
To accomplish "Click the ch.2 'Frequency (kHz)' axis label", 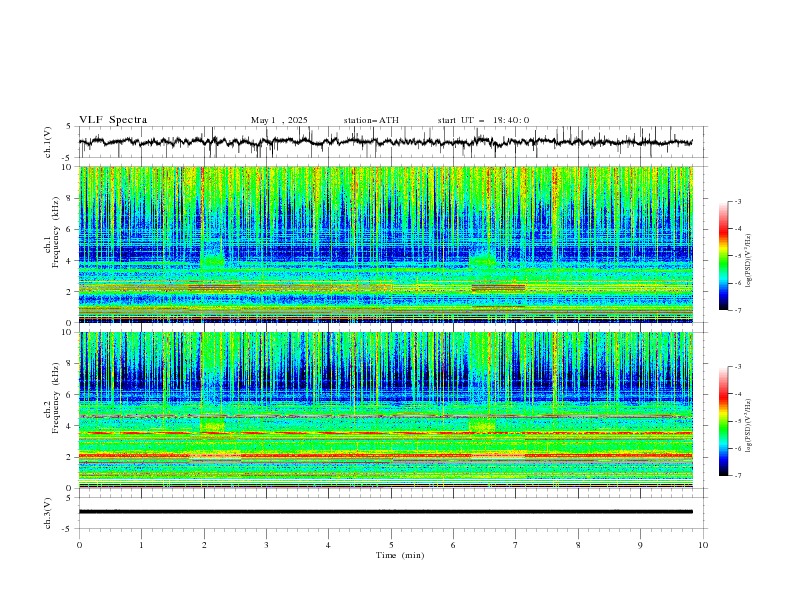I will pos(56,398).
